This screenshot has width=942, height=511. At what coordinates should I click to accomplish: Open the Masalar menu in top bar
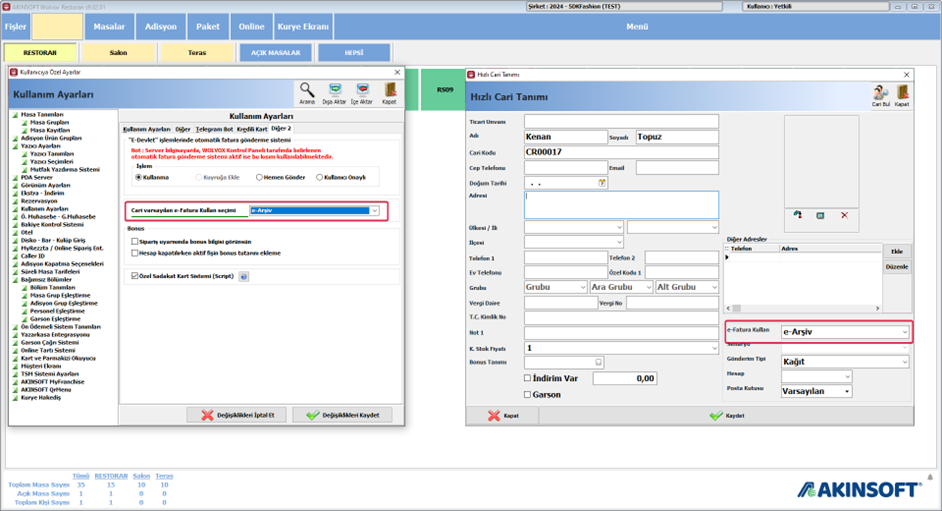click(109, 26)
